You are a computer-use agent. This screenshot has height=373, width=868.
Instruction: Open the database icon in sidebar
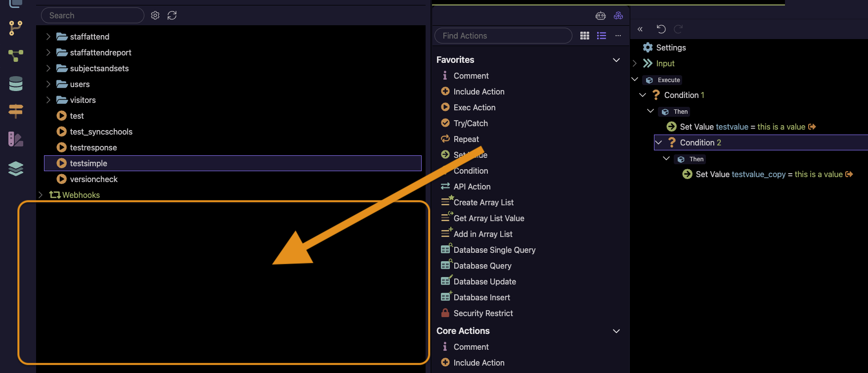point(16,84)
